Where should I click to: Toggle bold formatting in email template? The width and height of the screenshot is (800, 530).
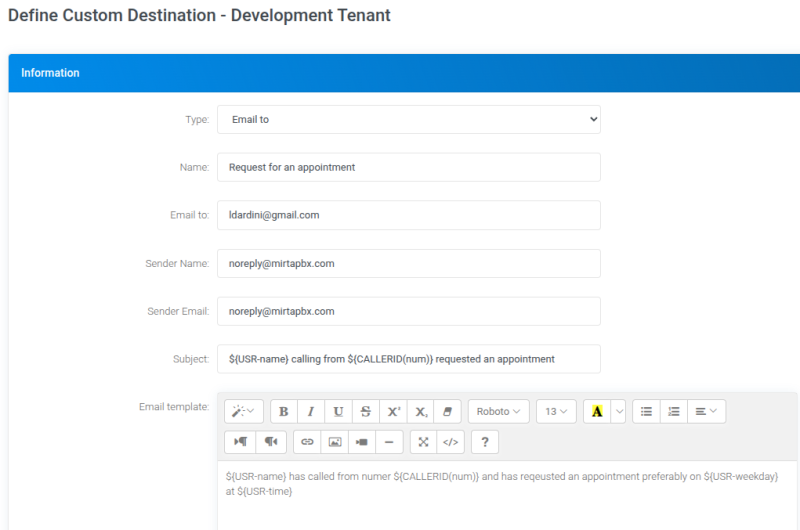284,411
